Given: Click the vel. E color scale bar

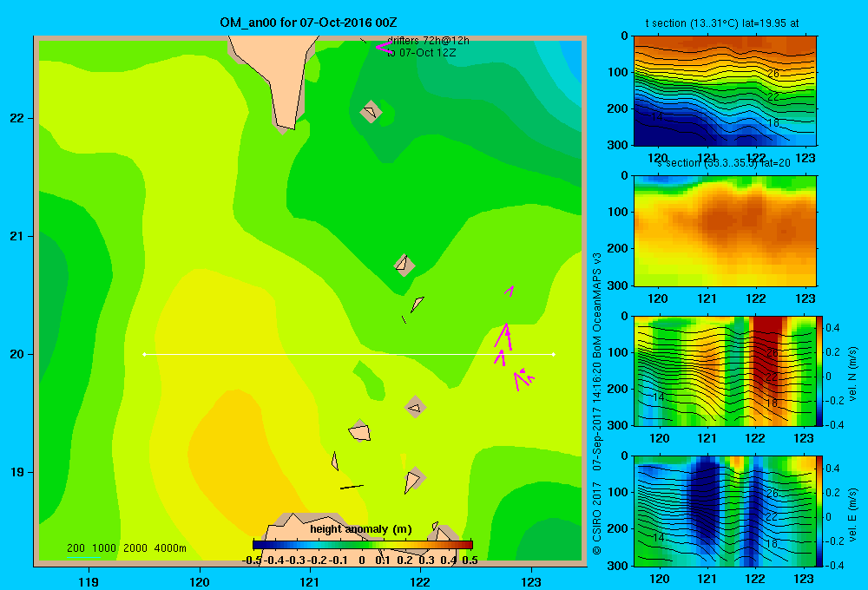Looking at the screenshot, I should [819, 511].
